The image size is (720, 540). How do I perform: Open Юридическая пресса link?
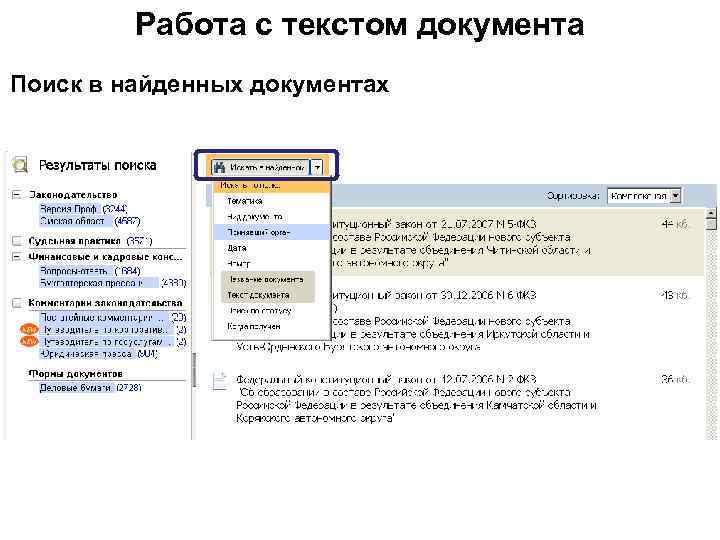[86, 354]
